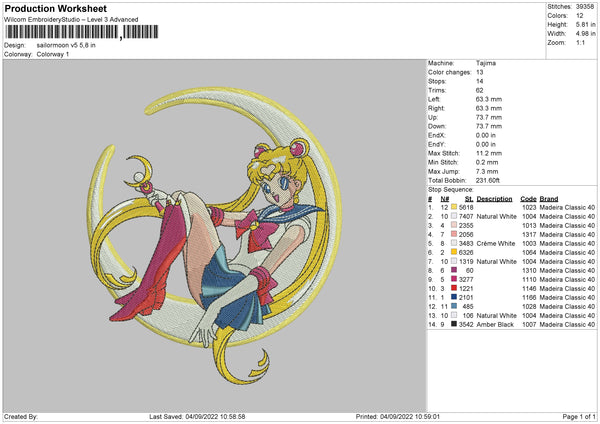Select thread code 1310

click(x=529, y=270)
